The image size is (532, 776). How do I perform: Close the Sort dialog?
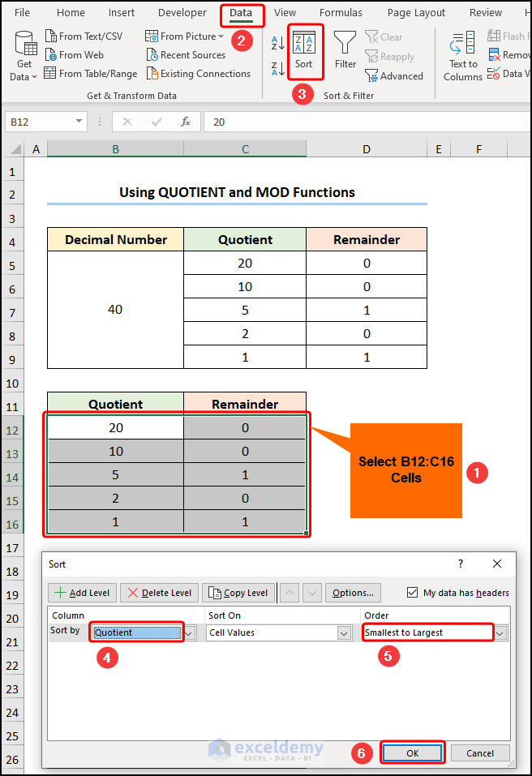click(497, 564)
